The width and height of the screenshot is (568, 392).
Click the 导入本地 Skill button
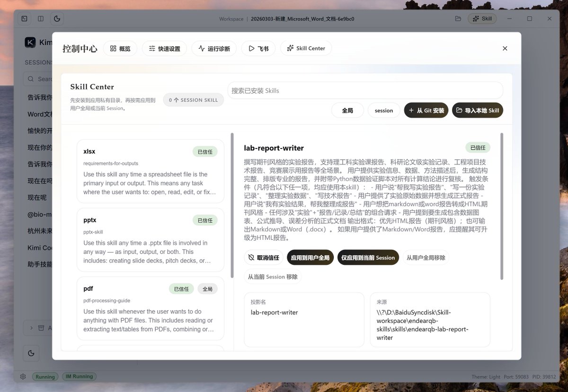pyautogui.click(x=478, y=110)
